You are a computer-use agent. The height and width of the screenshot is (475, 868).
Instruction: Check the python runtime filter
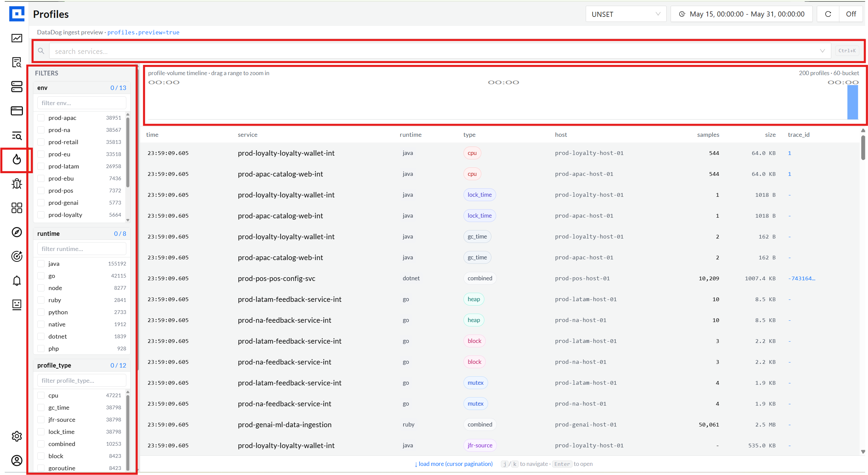click(x=41, y=312)
